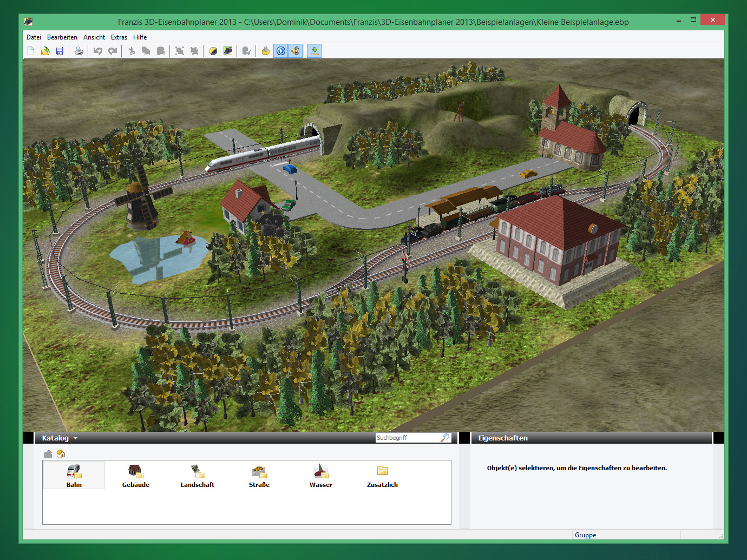Open the Bahn catalog folder
Viewport: 747px width, 560px height.
tap(74, 475)
